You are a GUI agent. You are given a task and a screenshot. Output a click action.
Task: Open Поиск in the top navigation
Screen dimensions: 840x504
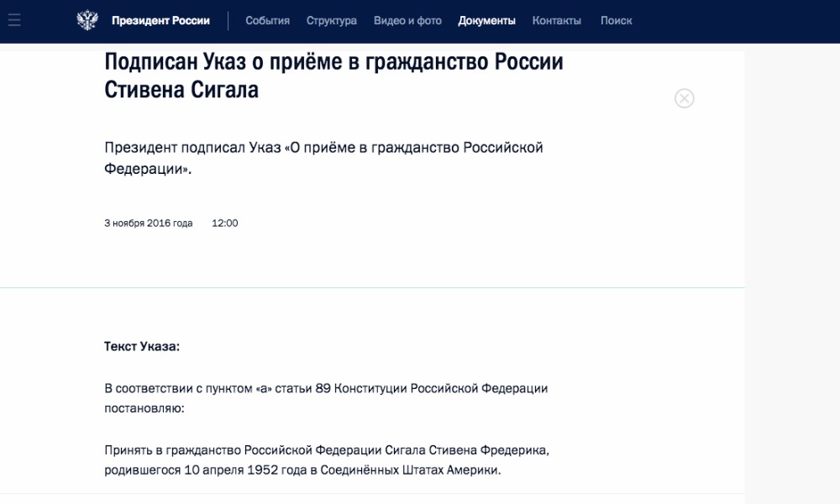(x=616, y=21)
